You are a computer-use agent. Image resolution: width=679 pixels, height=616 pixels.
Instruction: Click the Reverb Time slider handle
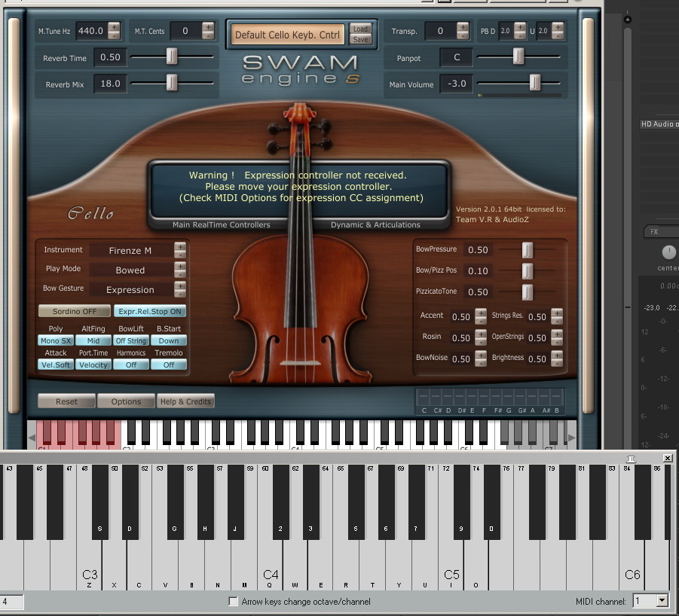click(x=172, y=56)
